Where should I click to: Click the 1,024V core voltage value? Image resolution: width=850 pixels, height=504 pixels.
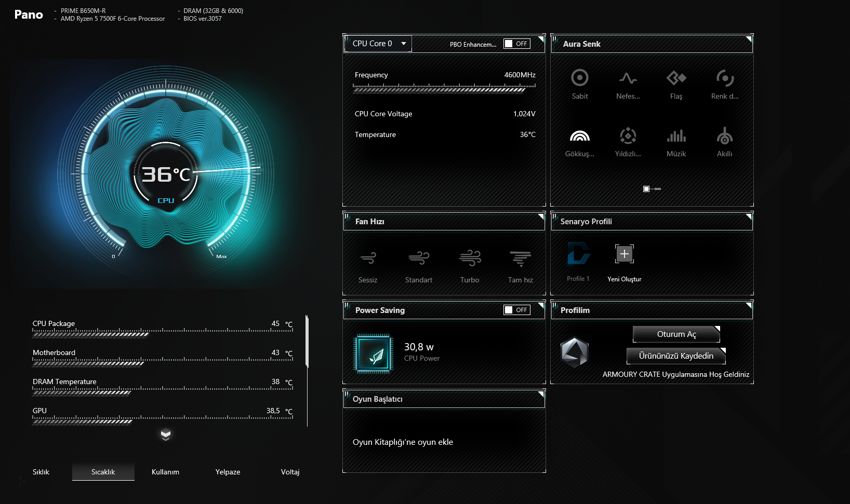tap(524, 114)
